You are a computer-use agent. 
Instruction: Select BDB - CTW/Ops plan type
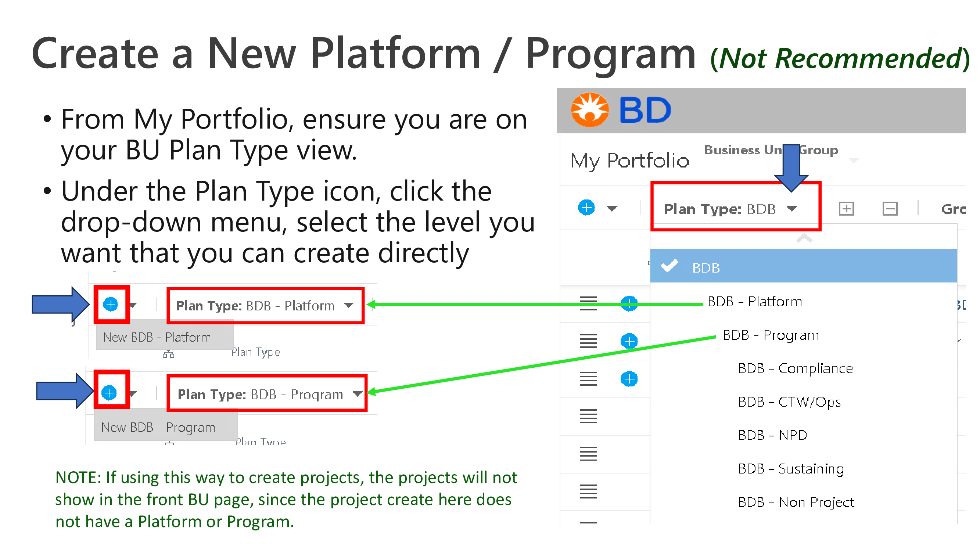coord(789,402)
